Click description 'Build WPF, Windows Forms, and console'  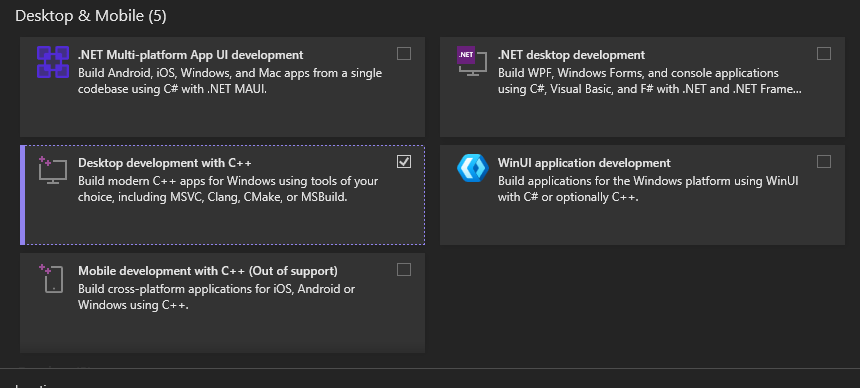pyautogui.click(x=650, y=81)
